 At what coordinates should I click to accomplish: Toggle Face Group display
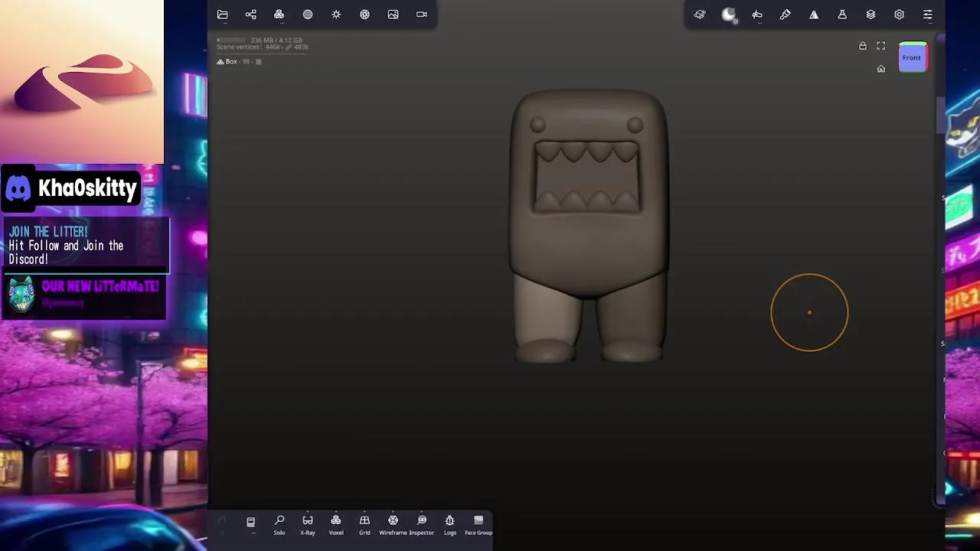click(x=479, y=525)
